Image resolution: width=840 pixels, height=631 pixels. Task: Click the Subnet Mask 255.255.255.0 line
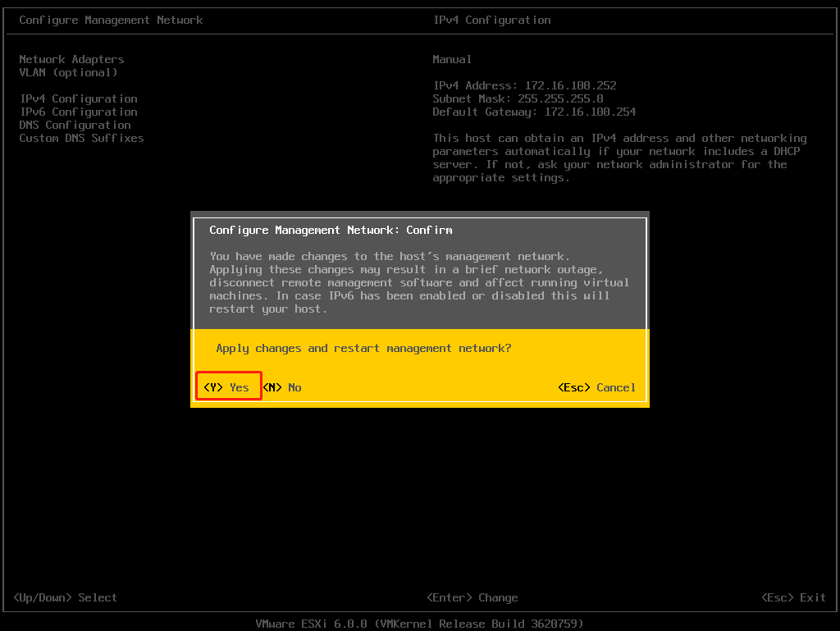coord(518,98)
